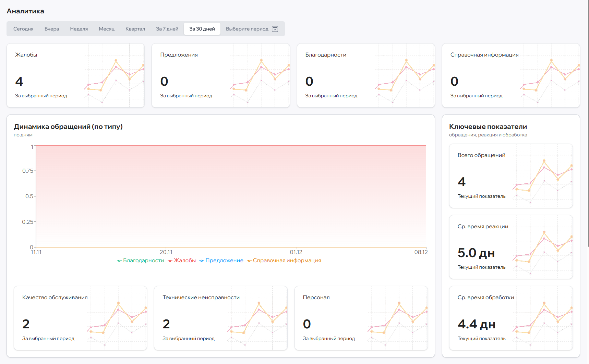This screenshot has height=364, width=589.
Task: Click the active За 30 дней tab
Action: (202, 29)
